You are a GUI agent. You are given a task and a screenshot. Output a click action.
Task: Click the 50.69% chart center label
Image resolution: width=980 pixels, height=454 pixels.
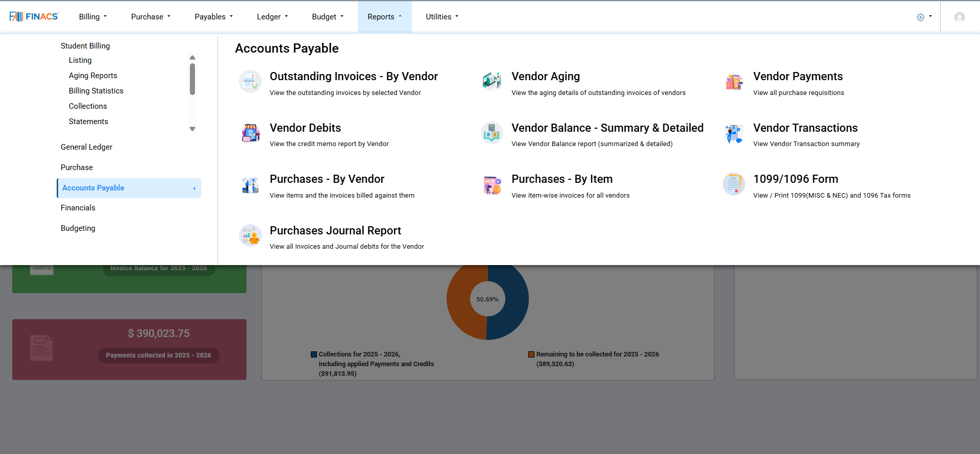(x=487, y=299)
